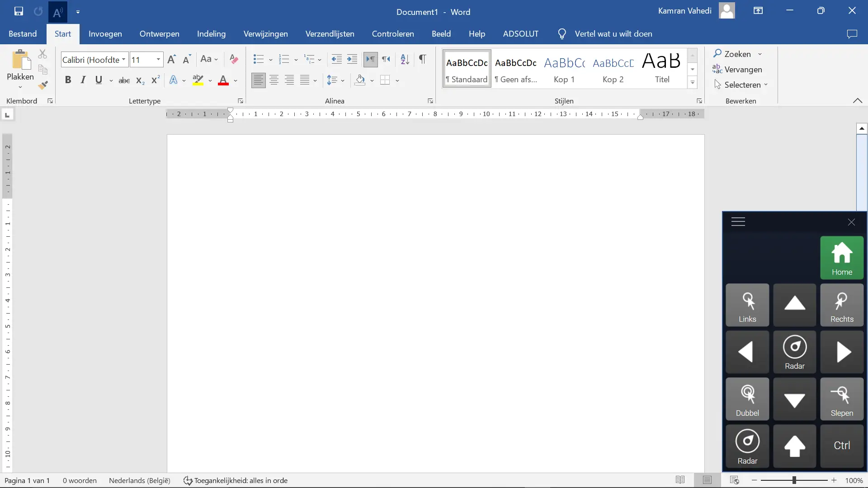Click the Increase indent icon

tap(352, 59)
